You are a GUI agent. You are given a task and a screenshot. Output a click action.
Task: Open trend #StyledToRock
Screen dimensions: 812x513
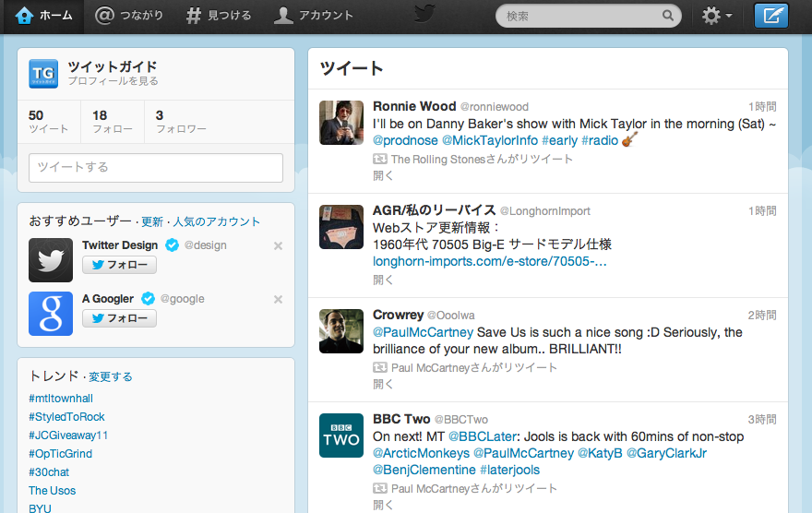(66, 417)
